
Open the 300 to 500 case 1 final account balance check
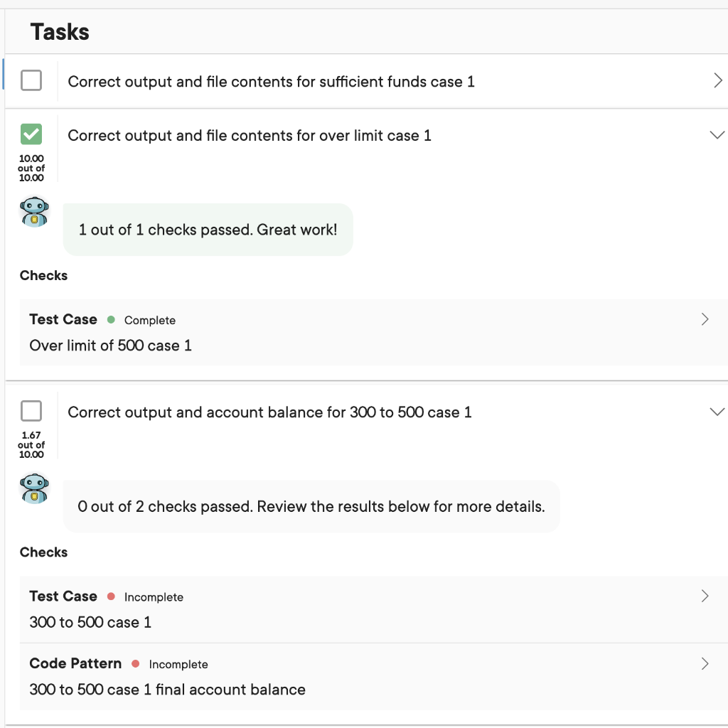[373, 677]
